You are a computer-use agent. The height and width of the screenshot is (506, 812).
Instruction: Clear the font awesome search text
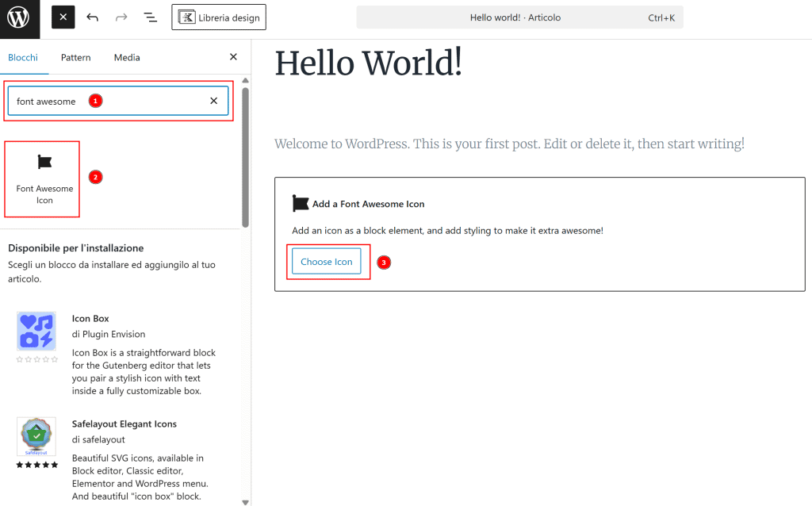click(213, 101)
